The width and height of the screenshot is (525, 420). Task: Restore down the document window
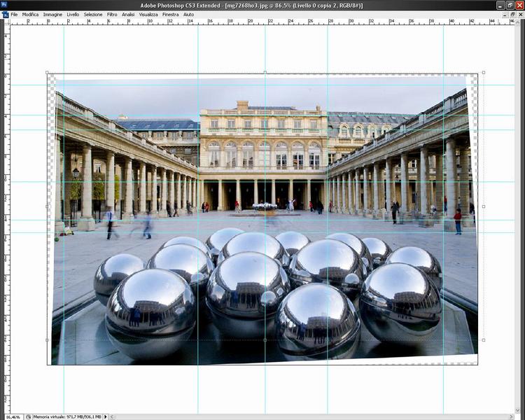pyautogui.click(x=512, y=14)
